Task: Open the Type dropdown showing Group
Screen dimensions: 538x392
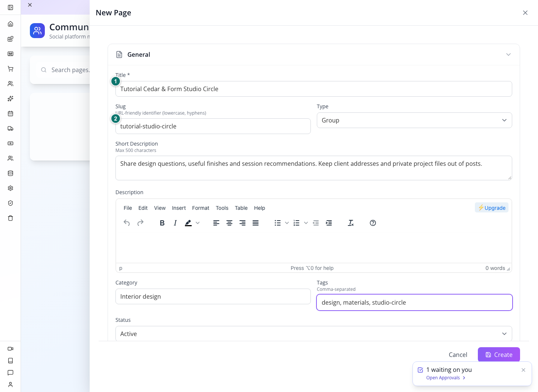Action: tap(414, 120)
